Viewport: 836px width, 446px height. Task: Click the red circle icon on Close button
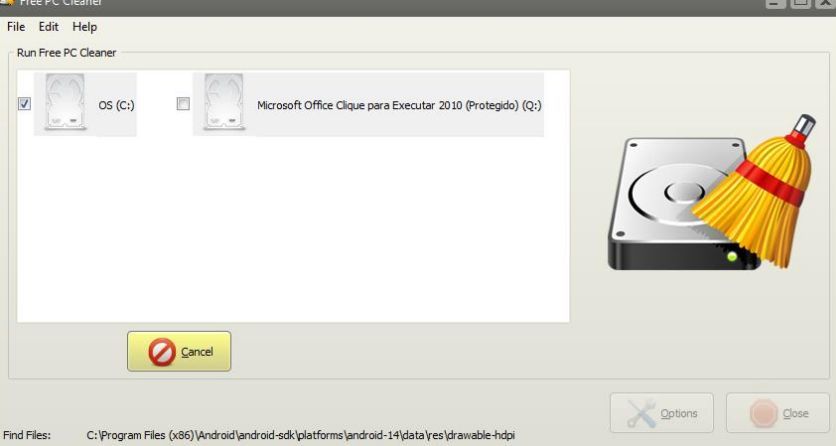point(763,413)
